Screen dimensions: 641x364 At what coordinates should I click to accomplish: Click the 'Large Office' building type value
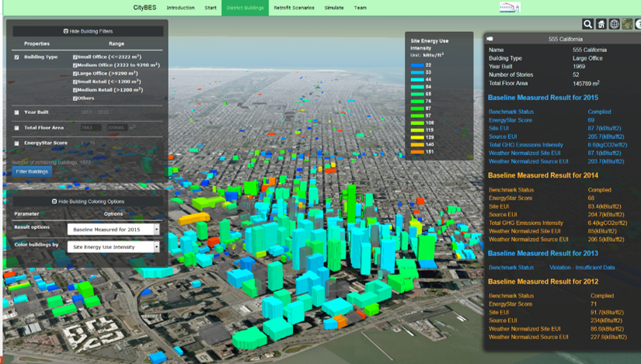(587, 58)
